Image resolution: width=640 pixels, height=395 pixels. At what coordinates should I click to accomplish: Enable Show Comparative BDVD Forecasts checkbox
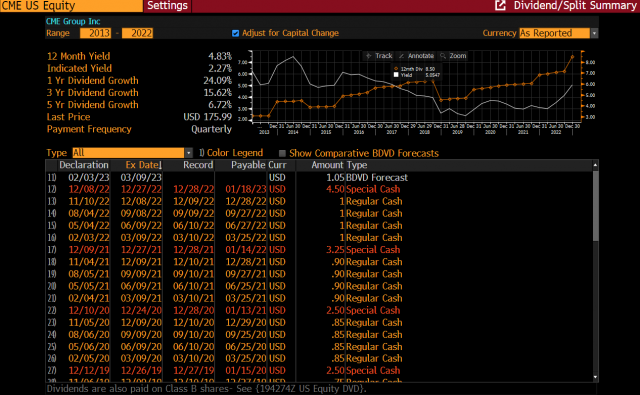(x=282, y=153)
